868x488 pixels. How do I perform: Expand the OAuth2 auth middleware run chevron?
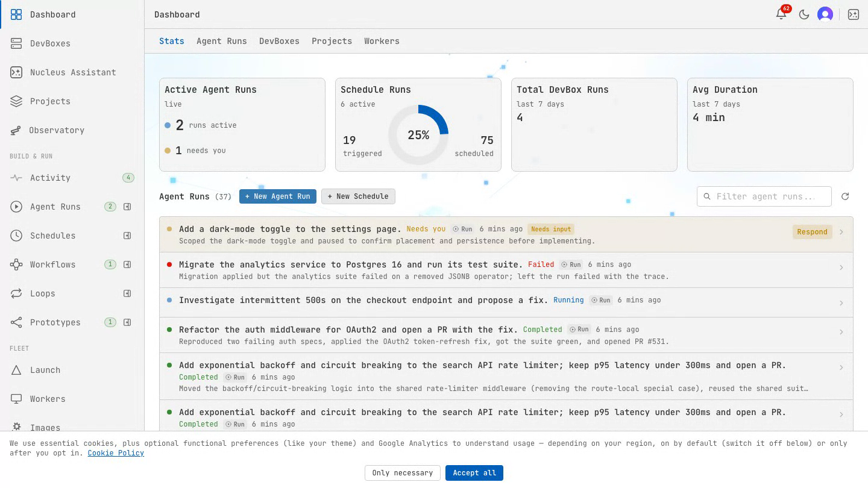click(841, 332)
